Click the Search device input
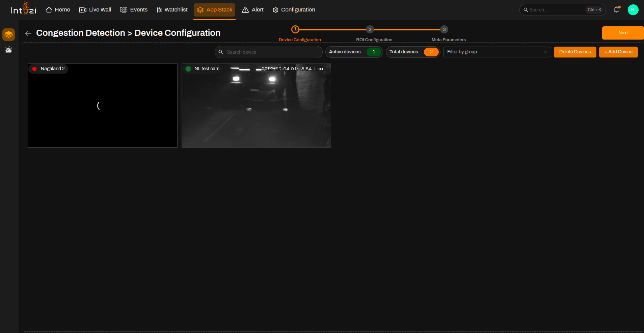The height and width of the screenshot is (333, 644). click(x=269, y=52)
